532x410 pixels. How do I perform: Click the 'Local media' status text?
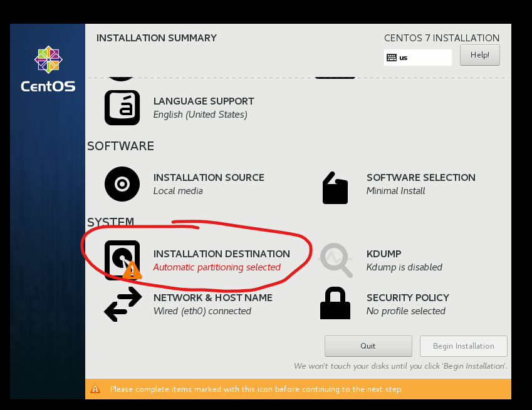[x=178, y=191]
